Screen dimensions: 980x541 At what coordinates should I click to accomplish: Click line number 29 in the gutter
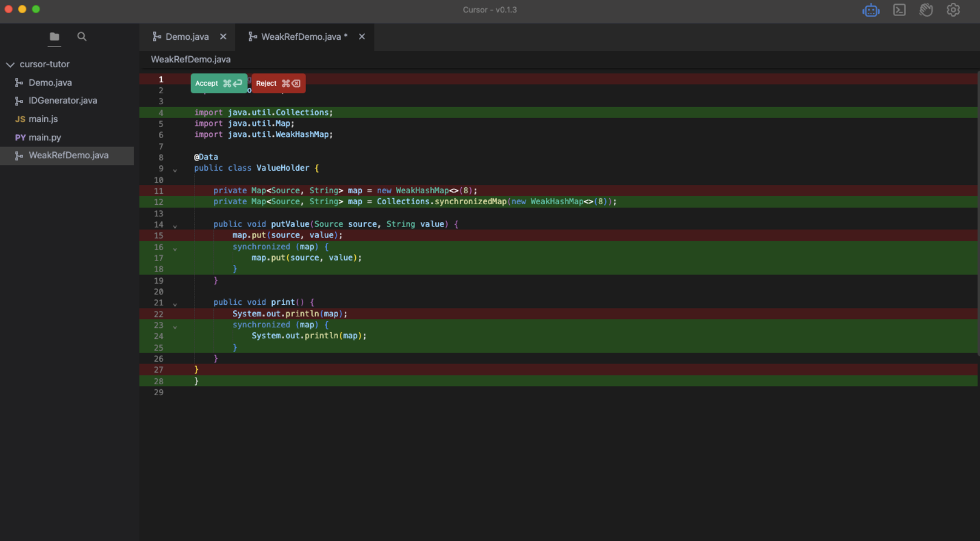159,393
